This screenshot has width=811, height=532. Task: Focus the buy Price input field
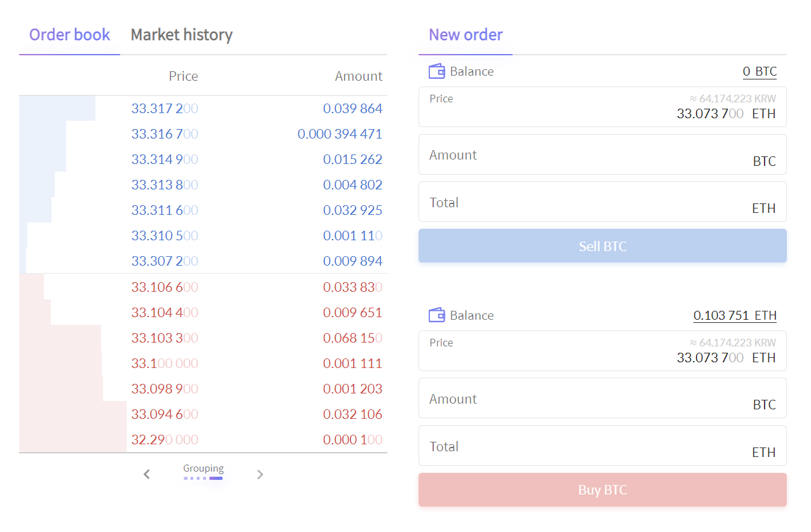(602, 351)
